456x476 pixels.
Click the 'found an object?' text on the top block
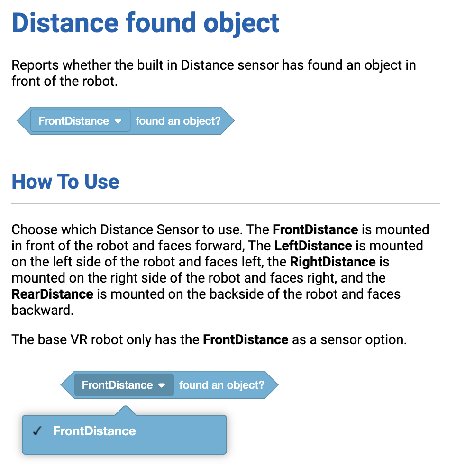coord(177,121)
